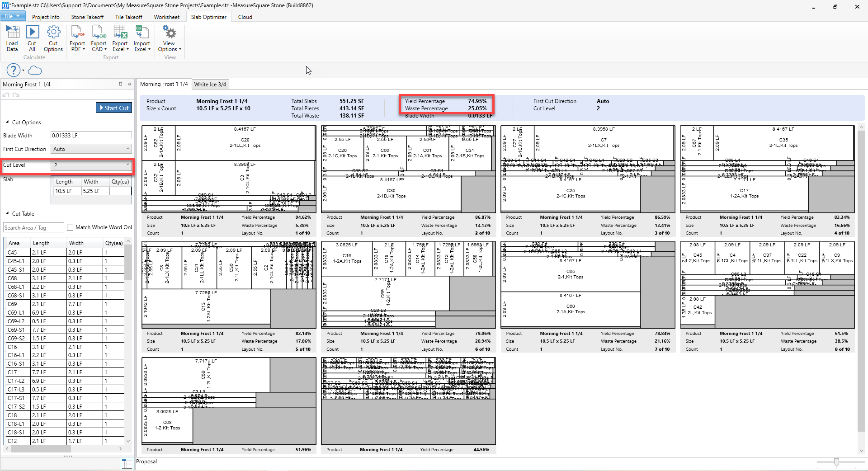This screenshot has height=471, width=868.
Task: Click Export CAD icon
Action: coord(99,33)
